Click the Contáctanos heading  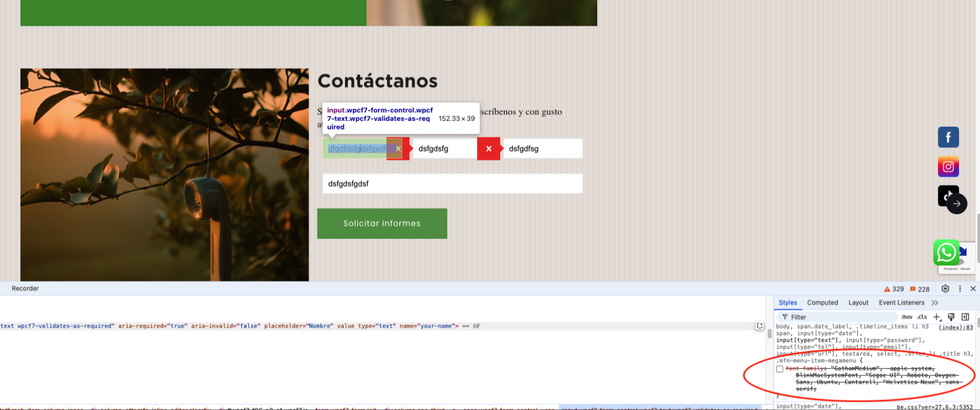[x=378, y=81]
